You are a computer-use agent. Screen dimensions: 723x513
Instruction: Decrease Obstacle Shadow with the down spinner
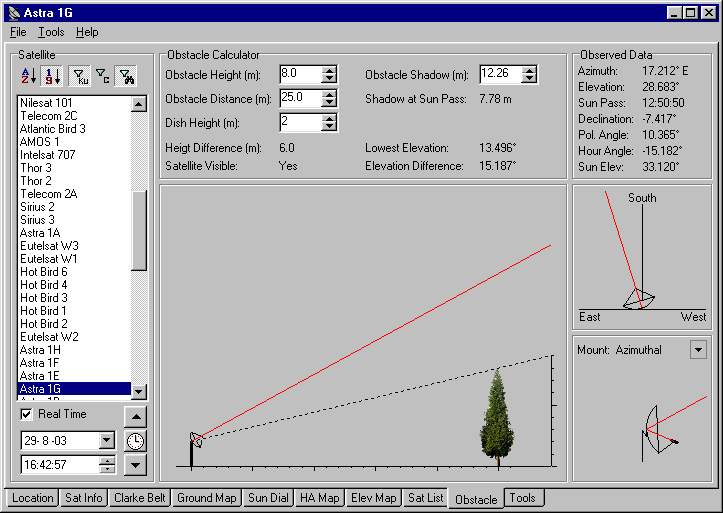click(529, 78)
